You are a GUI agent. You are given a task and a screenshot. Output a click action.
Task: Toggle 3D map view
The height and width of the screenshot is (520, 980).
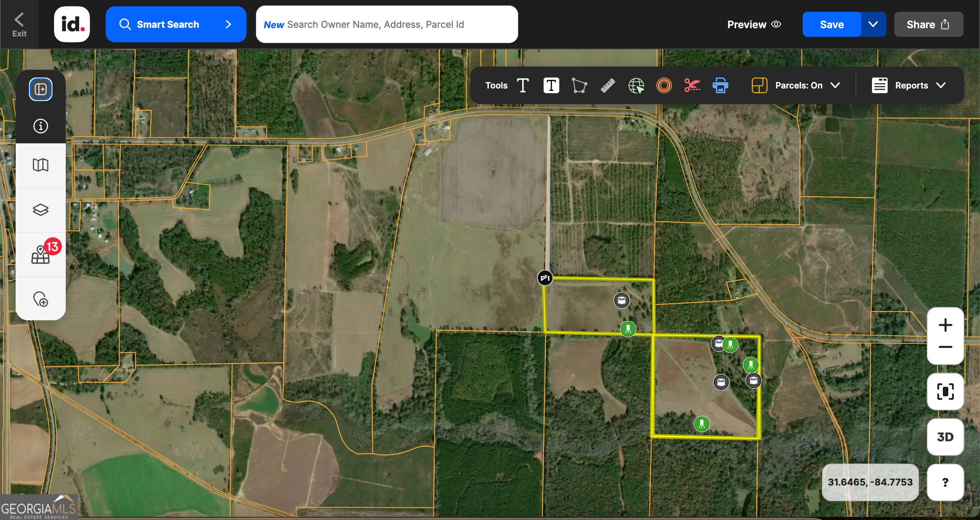click(x=945, y=437)
